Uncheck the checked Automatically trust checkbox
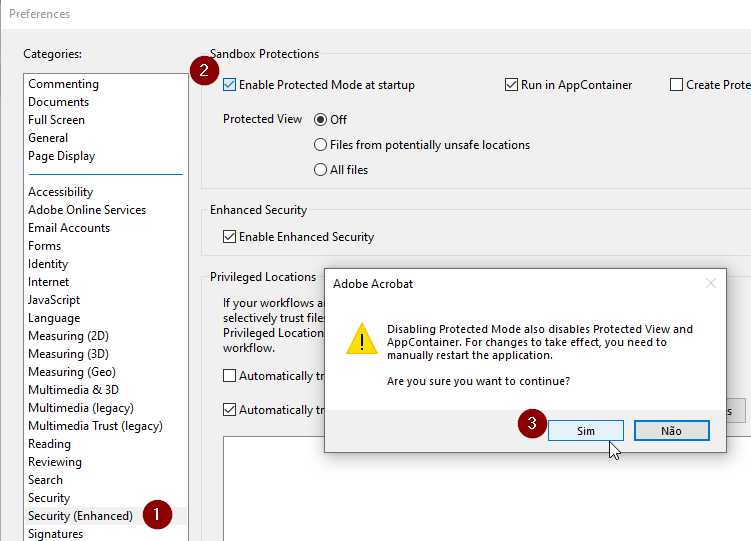The height and width of the screenshot is (541, 751). pyautogui.click(x=229, y=410)
